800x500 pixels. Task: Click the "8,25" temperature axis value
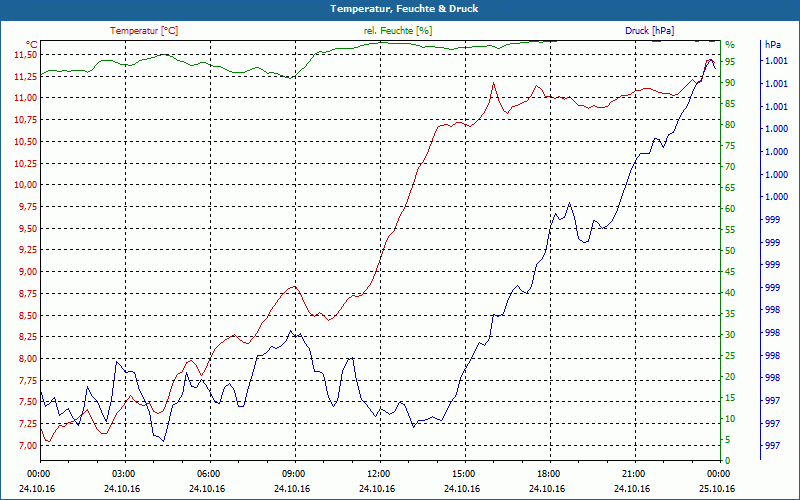pyautogui.click(x=28, y=337)
